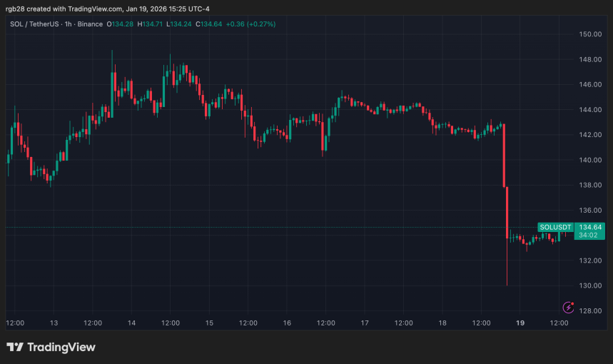Click the 134.64 current price tag
Image resolution: width=613 pixels, height=364 pixels.
point(589,227)
